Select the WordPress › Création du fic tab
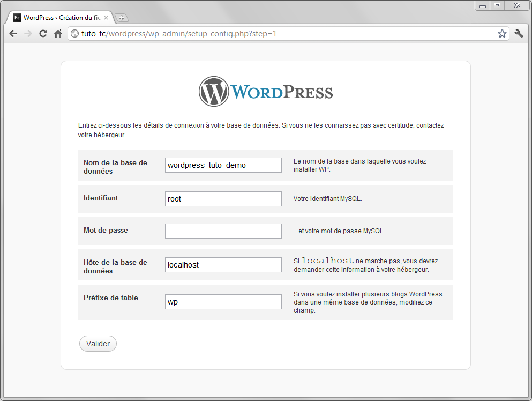Image resolution: width=532 pixels, height=401 pixels. pos(61,18)
